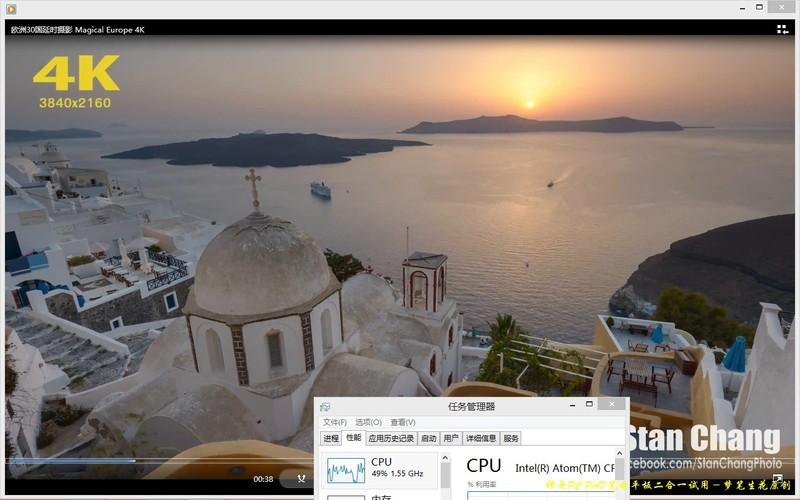Viewport: 800px width, 500px height.
Task: Select the 性能 tab
Action: [354, 437]
